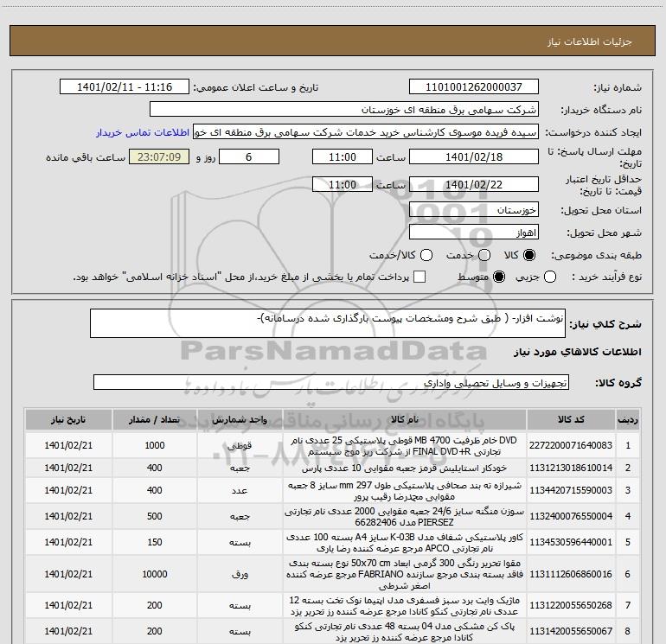Image resolution: width=666 pixels, height=644 pixels.
Task: Click the شهر محل تحویل field showing اهواز
Action: [473, 233]
